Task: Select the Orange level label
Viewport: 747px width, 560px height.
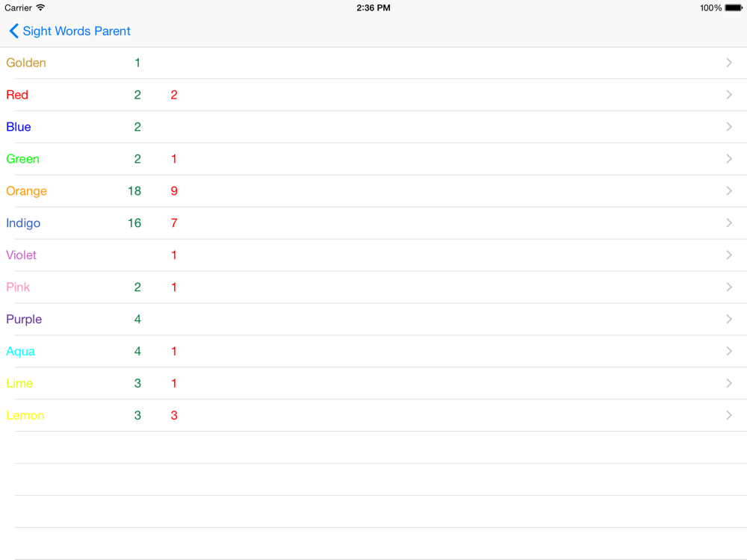Action: tap(27, 191)
